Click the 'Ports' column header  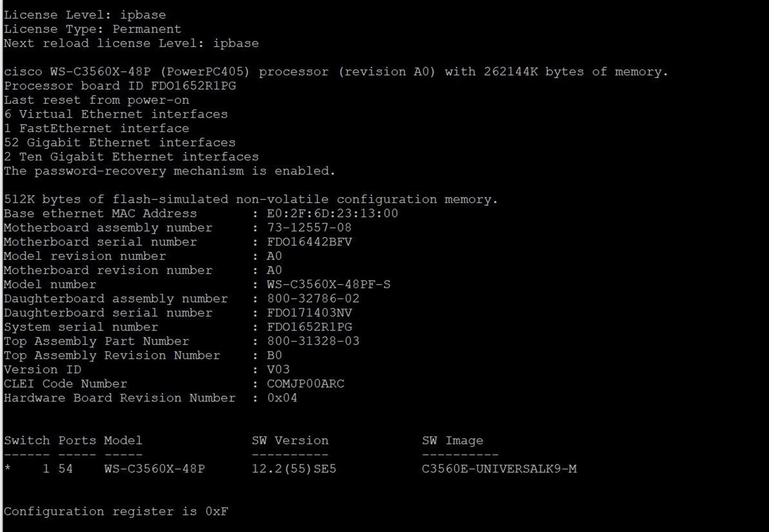(x=77, y=441)
